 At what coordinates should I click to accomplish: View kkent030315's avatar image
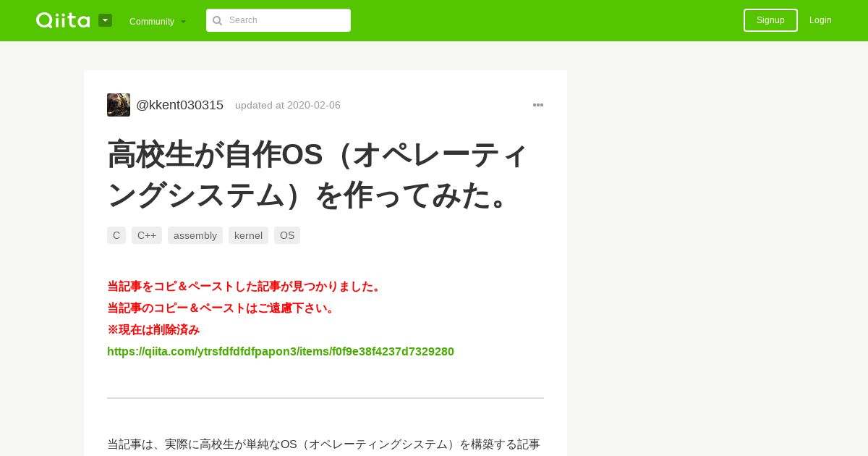coord(119,105)
